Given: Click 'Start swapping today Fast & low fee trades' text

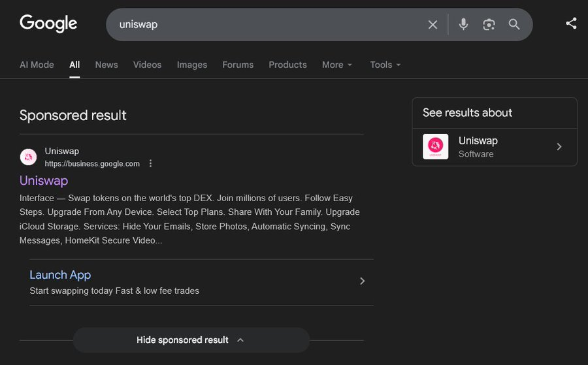Looking at the screenshot, I should (114, 291).
